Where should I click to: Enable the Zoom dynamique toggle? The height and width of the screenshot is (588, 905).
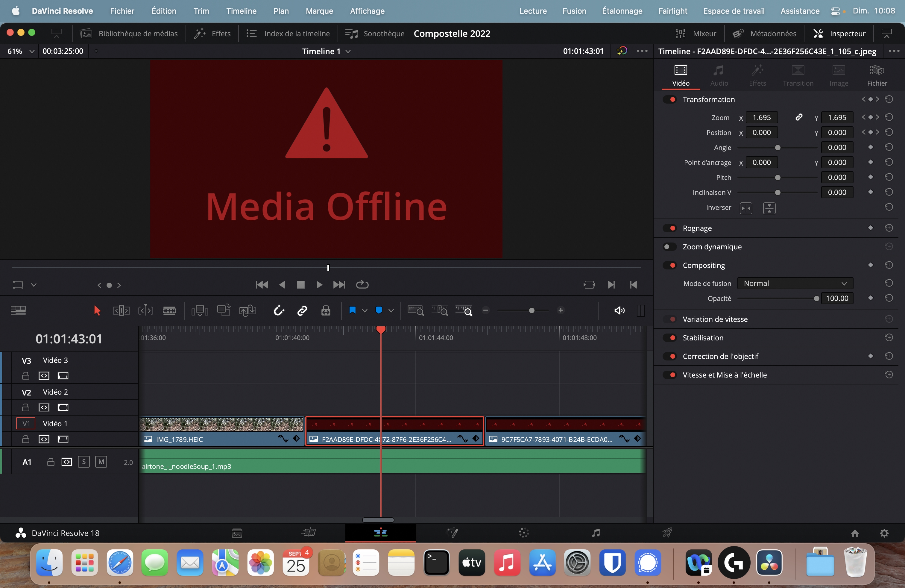coord(670,247)
